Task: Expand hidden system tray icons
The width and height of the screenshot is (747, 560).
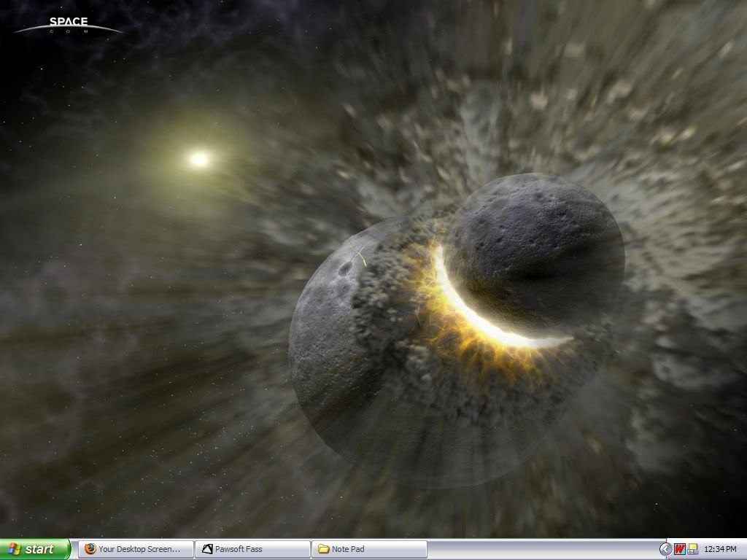Action: (x=665, y=549)
